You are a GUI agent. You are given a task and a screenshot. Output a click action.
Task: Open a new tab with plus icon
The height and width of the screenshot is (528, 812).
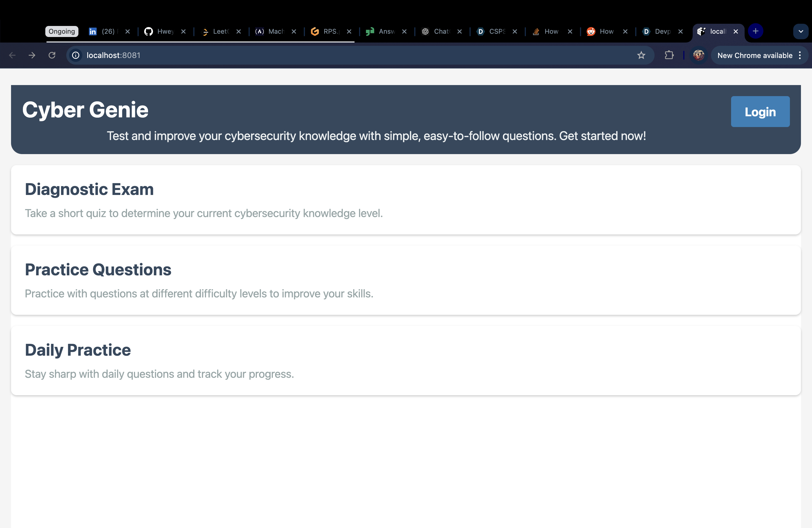point(755,31)
